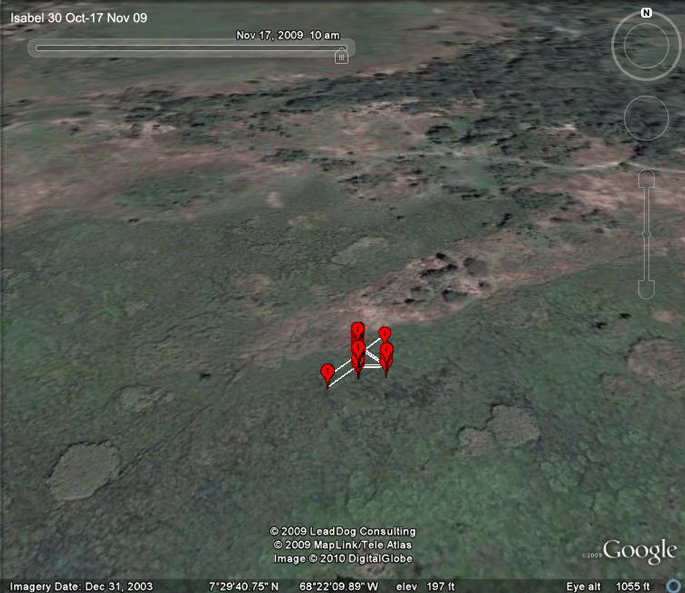Click the time slider thumb handle
The width and height of the screenshot is (685, 593).
point(341,56)
